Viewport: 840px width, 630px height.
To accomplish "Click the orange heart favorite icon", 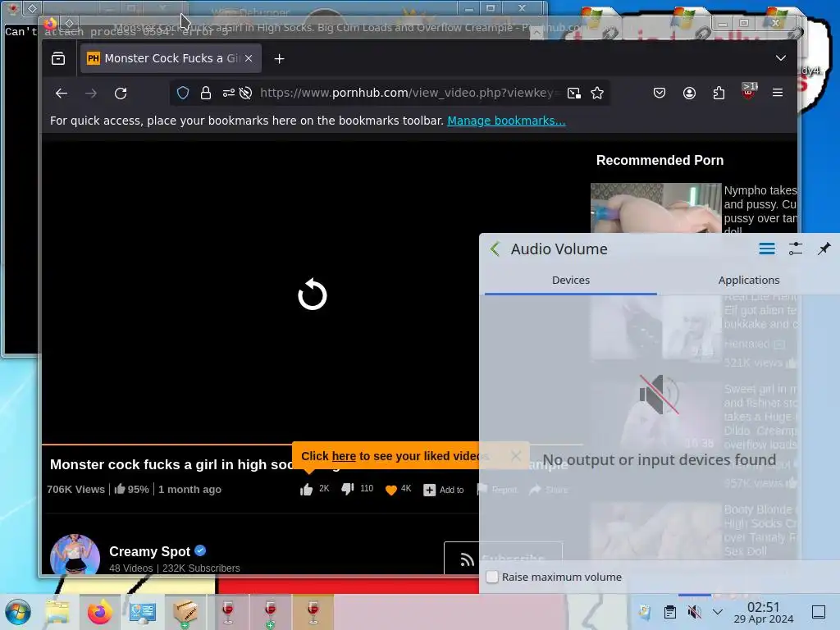I will 391,490.
